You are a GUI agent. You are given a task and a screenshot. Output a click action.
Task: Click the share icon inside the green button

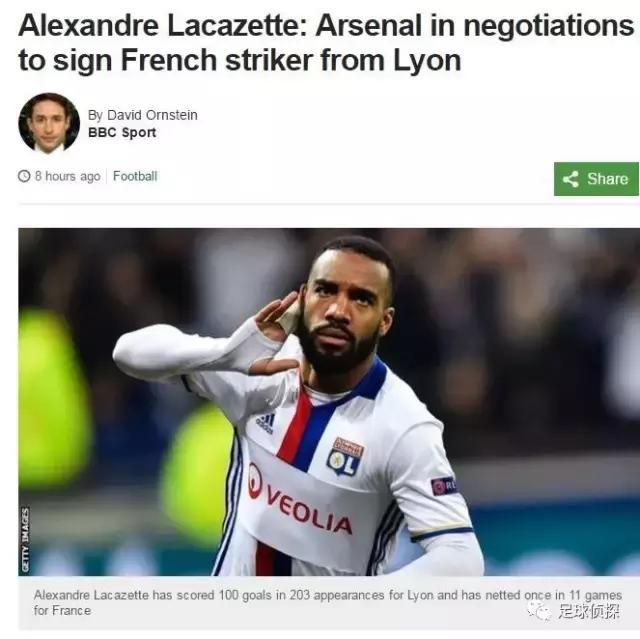(x=570, y=179)
